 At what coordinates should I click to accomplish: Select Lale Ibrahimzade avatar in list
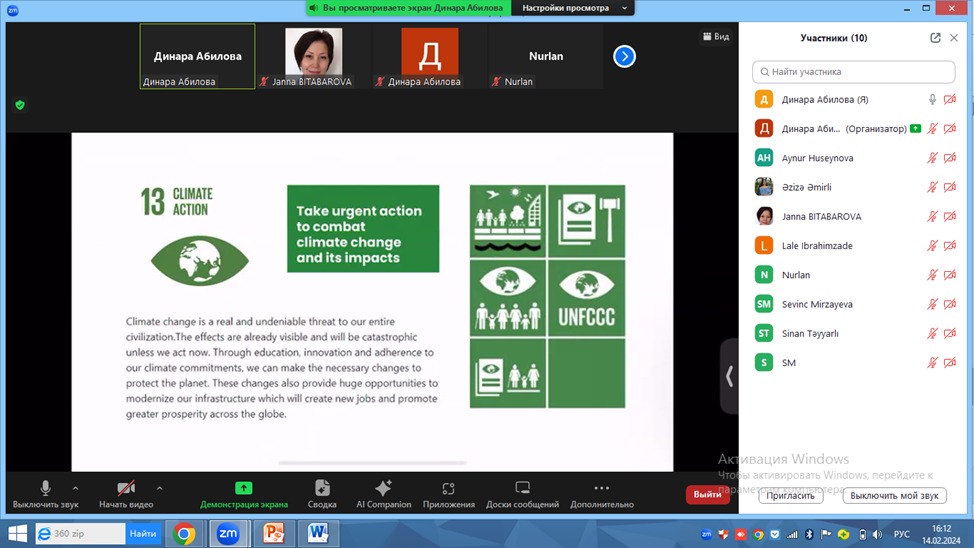coord(763,245)
